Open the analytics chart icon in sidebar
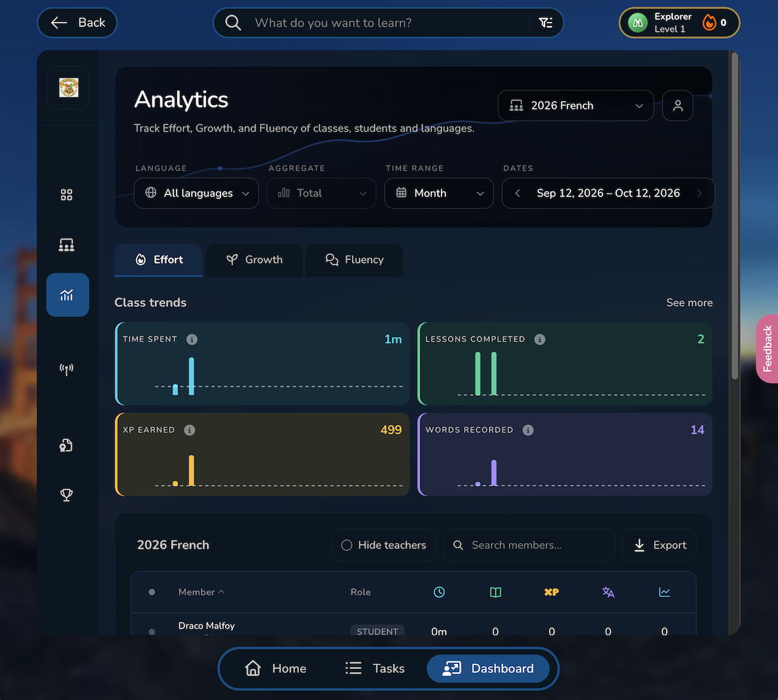778x700 pixels. tap(67, 295)
